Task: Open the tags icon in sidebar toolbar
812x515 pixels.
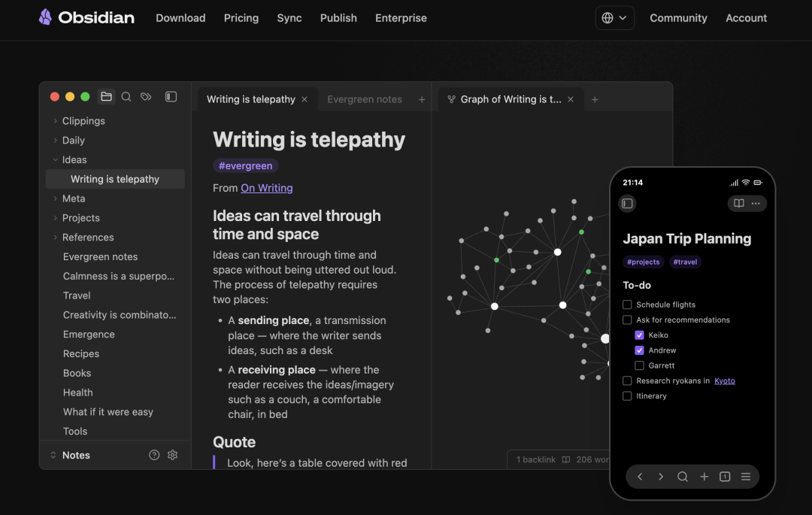Action: pos(146,97)
